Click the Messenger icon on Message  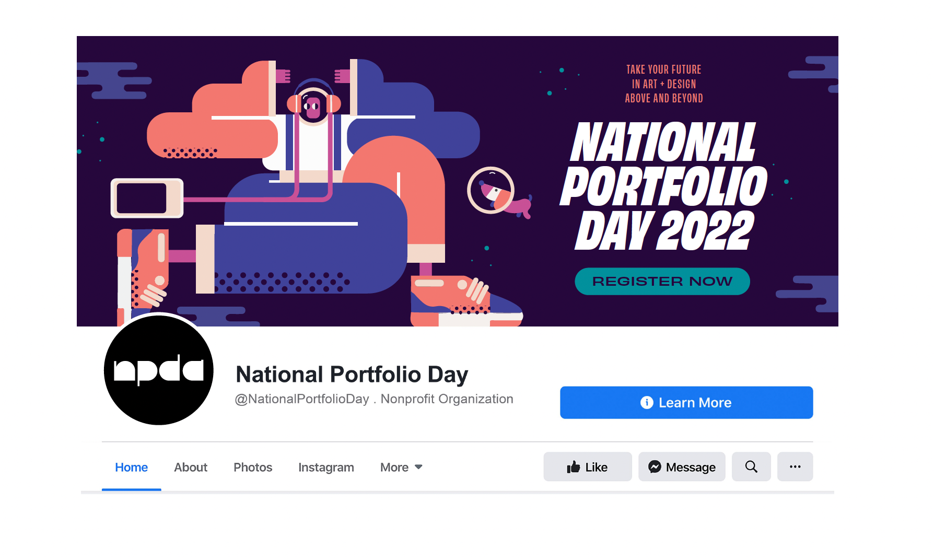[655, 467]
